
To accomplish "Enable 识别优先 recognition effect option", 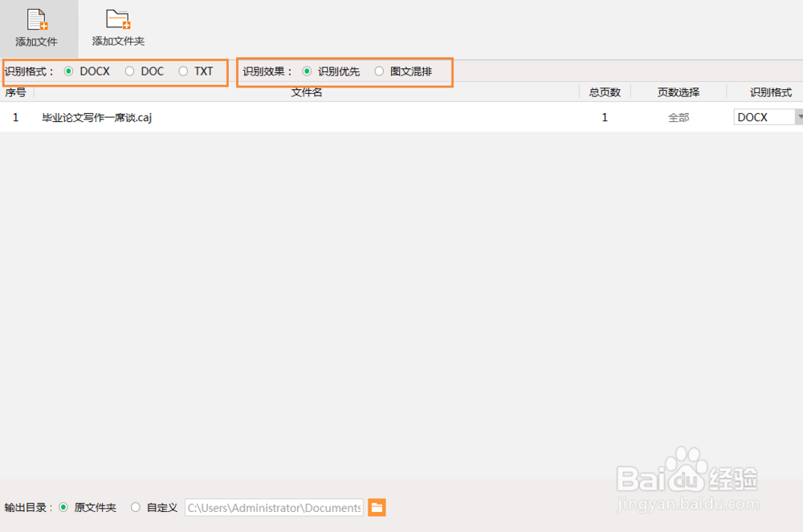I will (x=306, y=71).
